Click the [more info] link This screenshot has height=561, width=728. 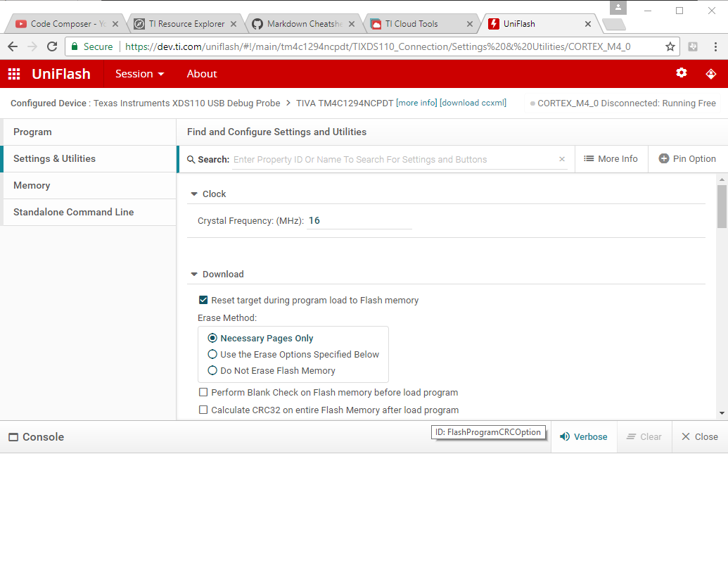(416, 103)
